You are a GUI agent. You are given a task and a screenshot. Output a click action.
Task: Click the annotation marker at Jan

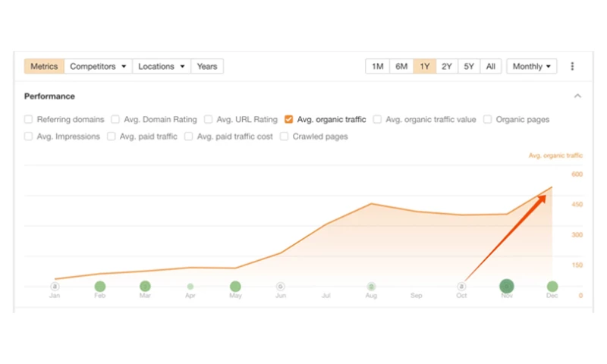point(55,287)
